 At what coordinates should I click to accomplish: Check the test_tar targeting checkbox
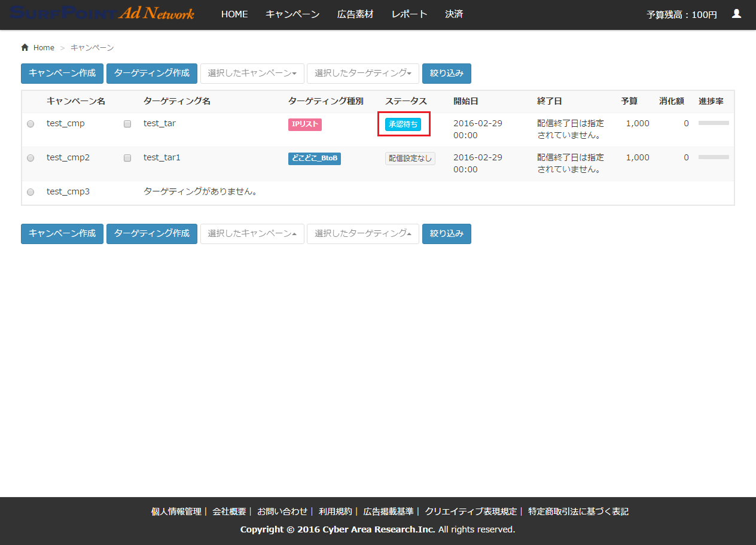click(x=127, y=124)
